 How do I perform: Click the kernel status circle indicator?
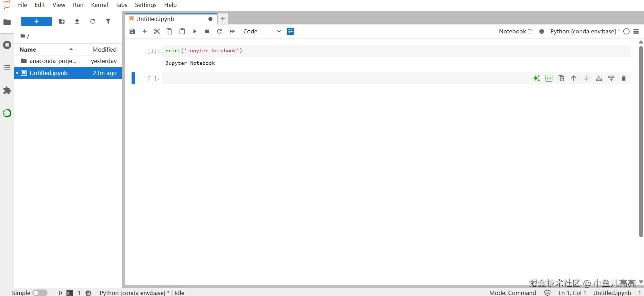click(626, 31)
